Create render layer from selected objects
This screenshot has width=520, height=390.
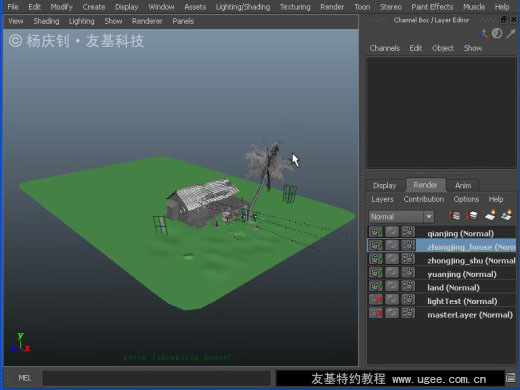[507, 215]
